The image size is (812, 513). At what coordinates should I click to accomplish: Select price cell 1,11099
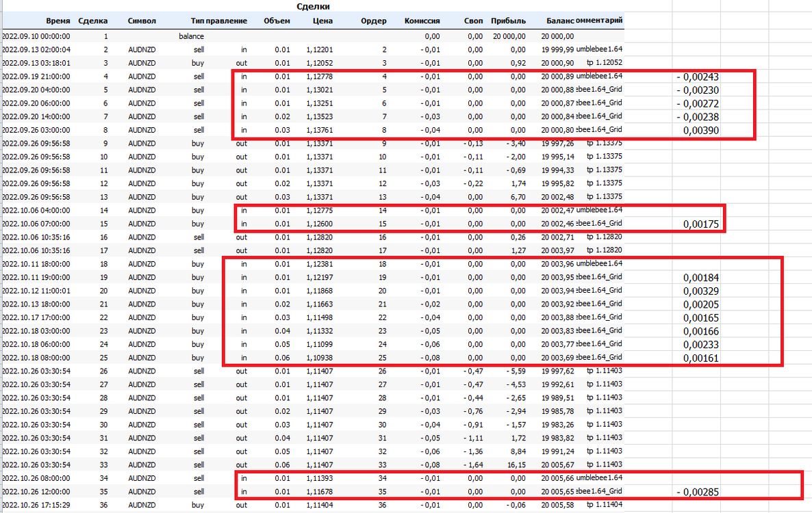tap(320, 345)
